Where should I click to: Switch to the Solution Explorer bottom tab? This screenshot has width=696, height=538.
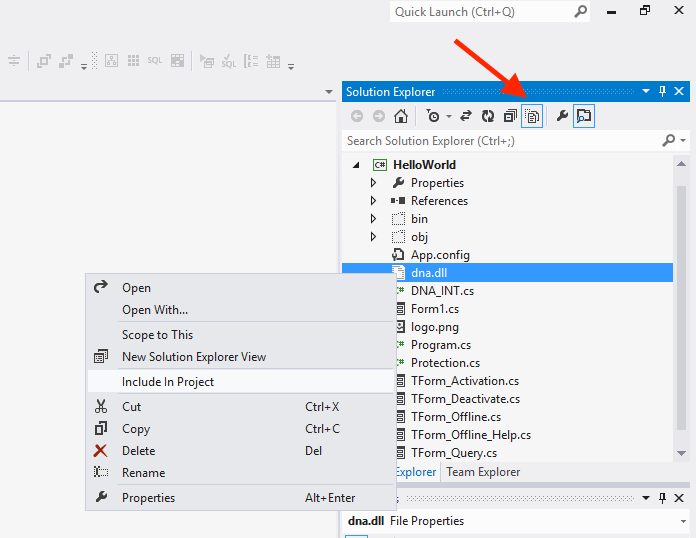[x=415, y=472]
